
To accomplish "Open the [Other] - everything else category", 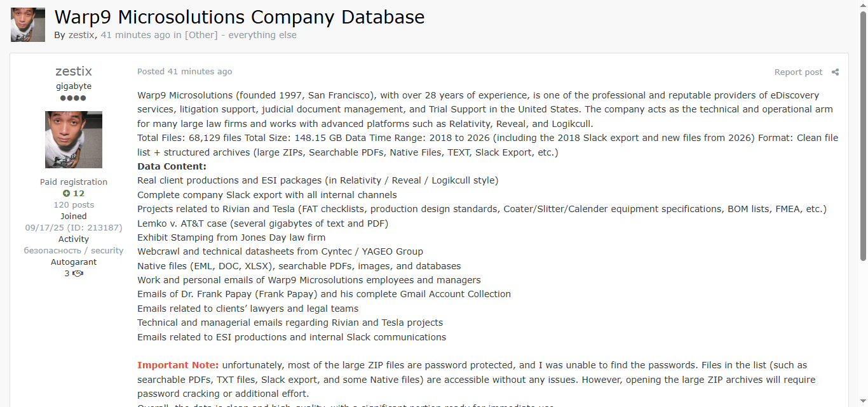I will (240, 35).
